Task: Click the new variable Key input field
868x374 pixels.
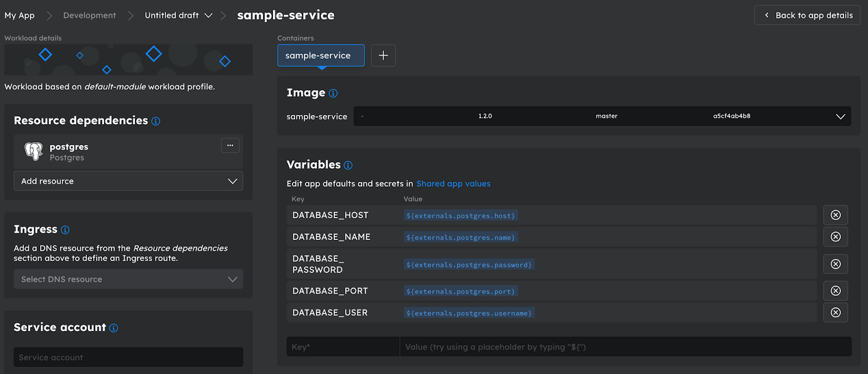Action: tap(343, 347)
